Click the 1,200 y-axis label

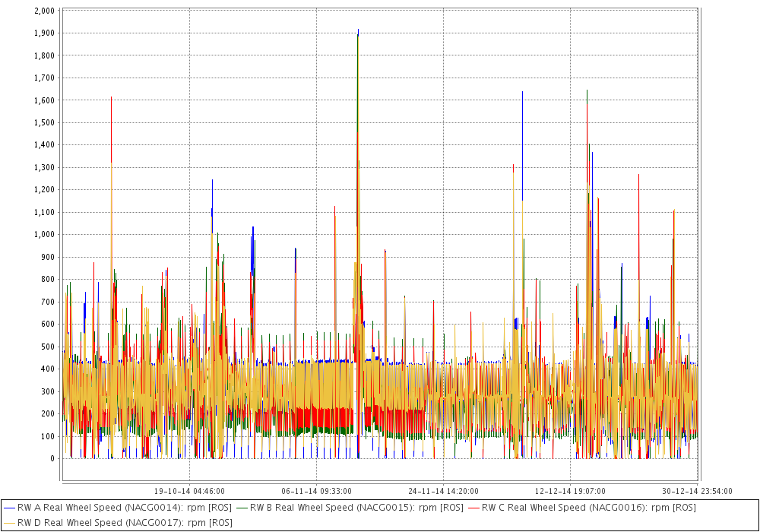point(45,189)
